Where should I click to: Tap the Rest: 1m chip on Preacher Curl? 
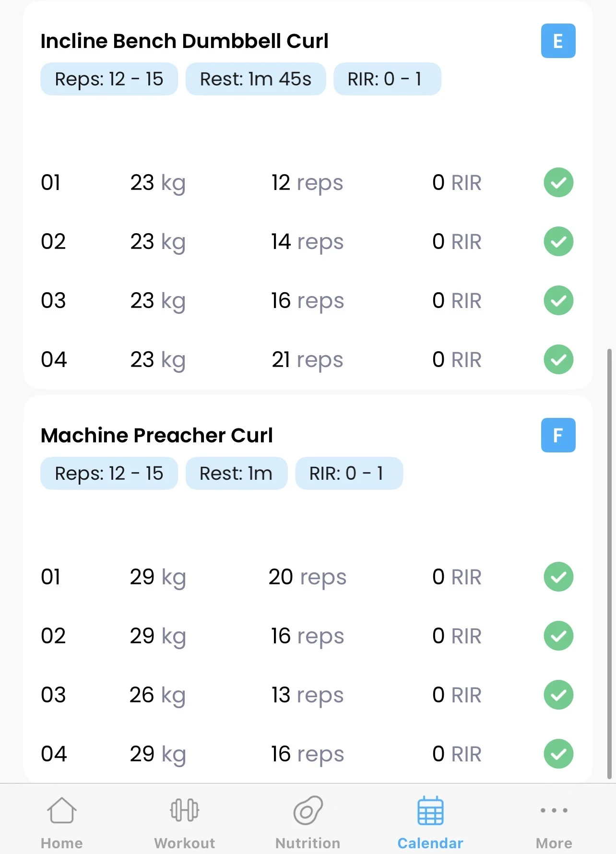[x=236, y=474]
